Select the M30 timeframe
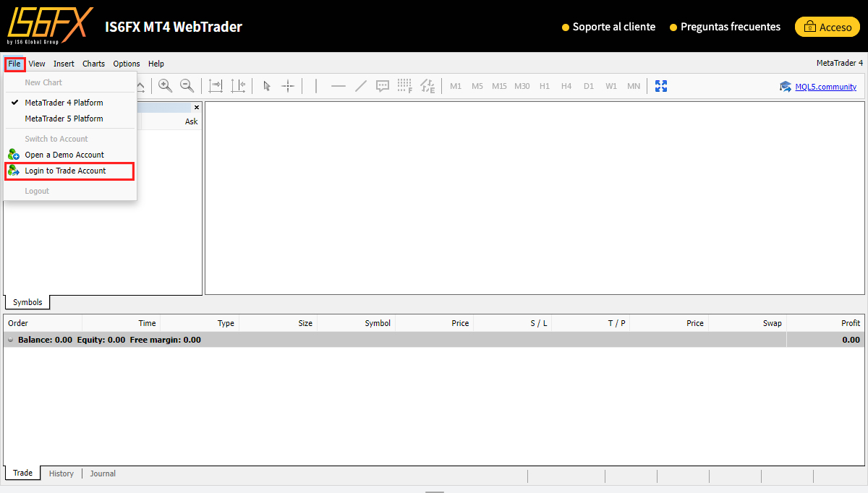The image size is (868, 493). tap(522, 86)
